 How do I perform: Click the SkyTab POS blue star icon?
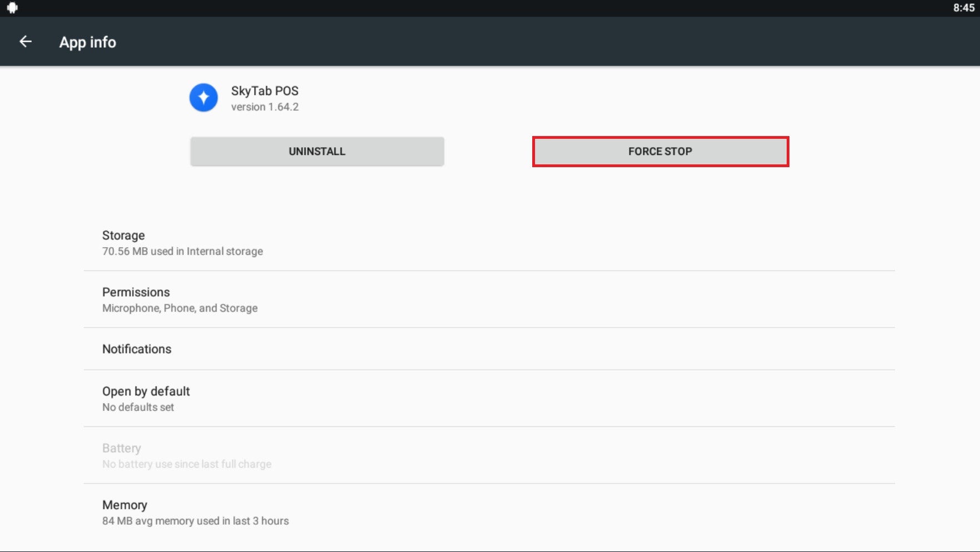point(203,98)
